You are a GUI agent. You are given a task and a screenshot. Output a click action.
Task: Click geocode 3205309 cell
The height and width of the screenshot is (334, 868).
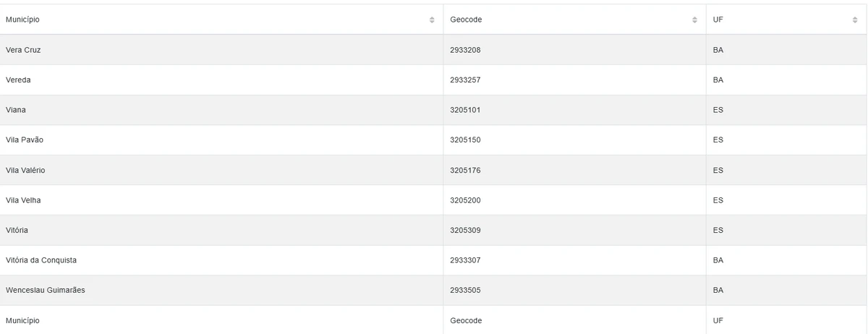tap(465, 231)
